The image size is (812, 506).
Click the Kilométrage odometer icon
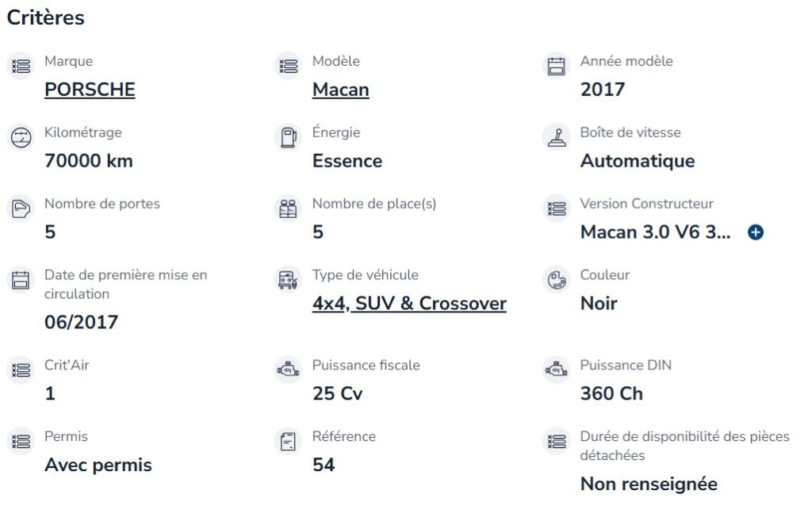[x=21, y=137]
